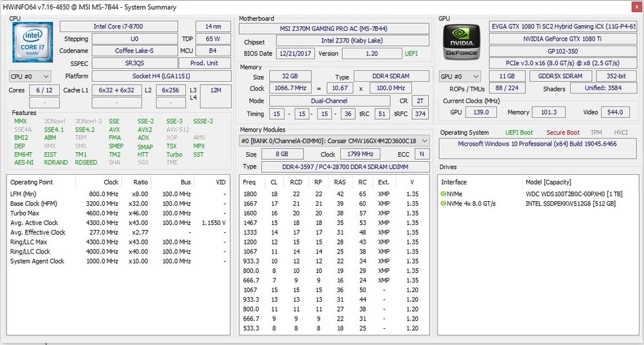
Task: Click the MSI Z370M GAMING PRO AC field
Action: pyautogui.click(x=334, y=29)
